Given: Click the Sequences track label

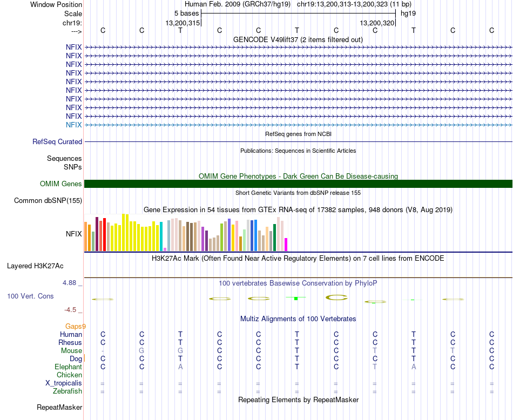Looking at the screenshot, I should pyautogui.click(x=64, y=158).
